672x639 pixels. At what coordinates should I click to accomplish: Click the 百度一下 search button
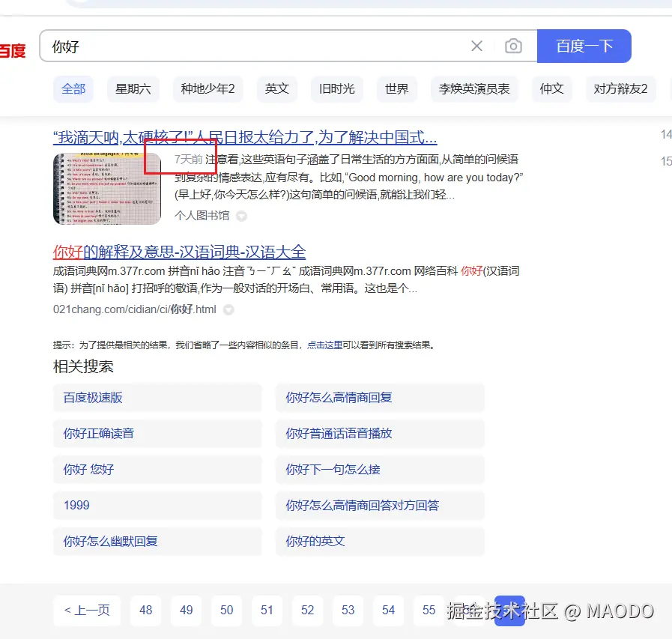pos(584,46)
